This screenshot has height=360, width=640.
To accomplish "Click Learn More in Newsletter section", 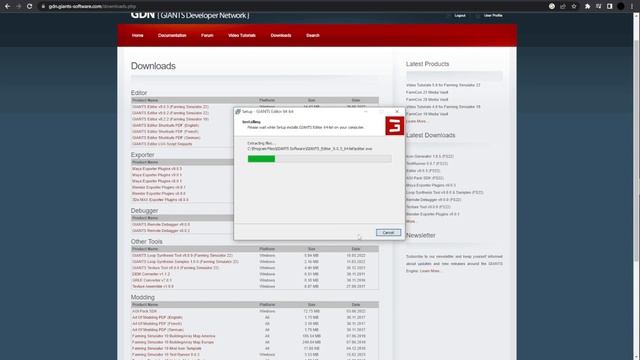I will click(x=430, y=271).
